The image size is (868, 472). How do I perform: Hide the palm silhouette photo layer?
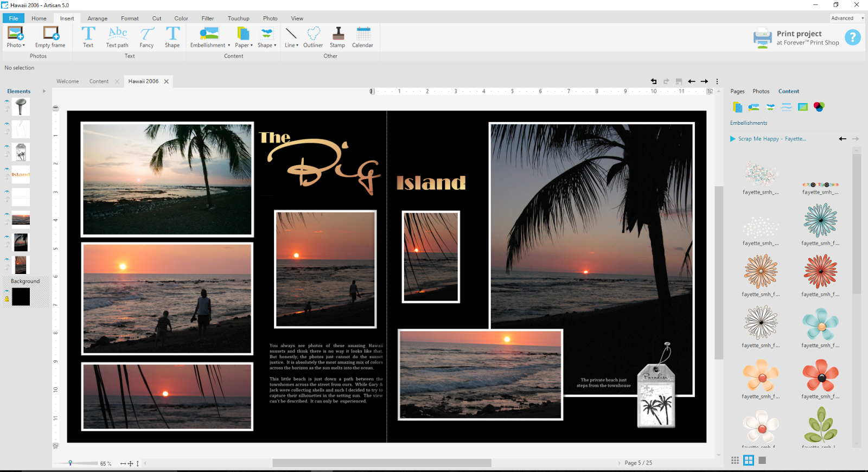pos(7,238)
